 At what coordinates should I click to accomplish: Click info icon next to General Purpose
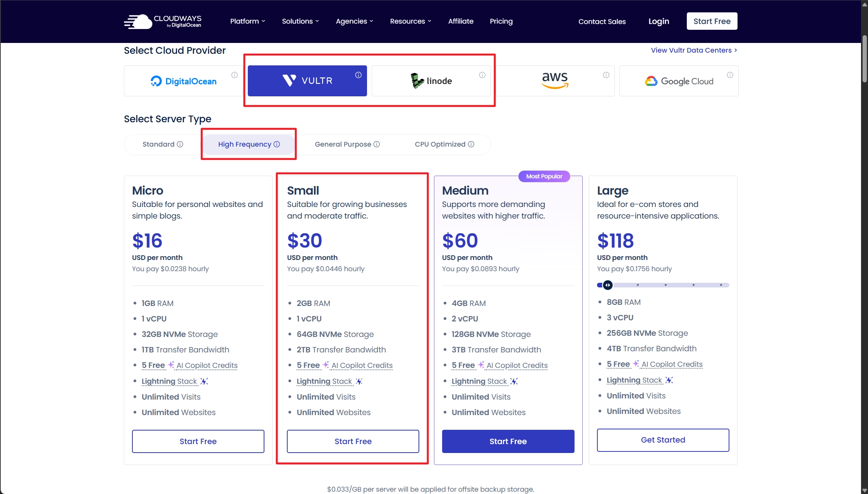[377, 144]
